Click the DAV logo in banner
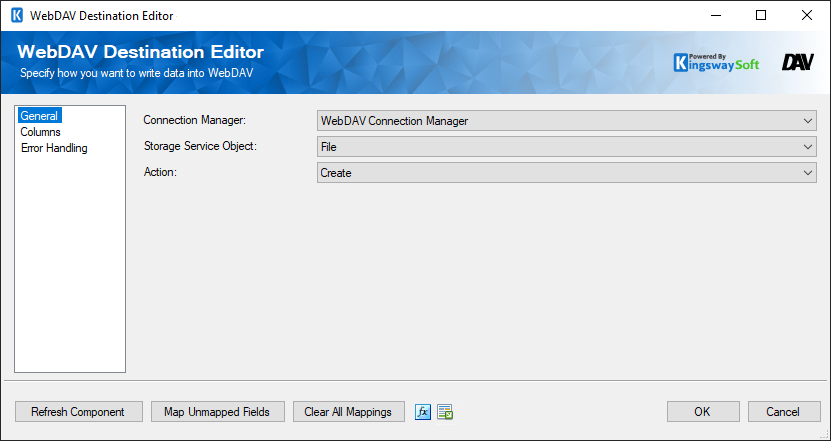Screen dimensions: 831x441 click(x=798, y=63)
